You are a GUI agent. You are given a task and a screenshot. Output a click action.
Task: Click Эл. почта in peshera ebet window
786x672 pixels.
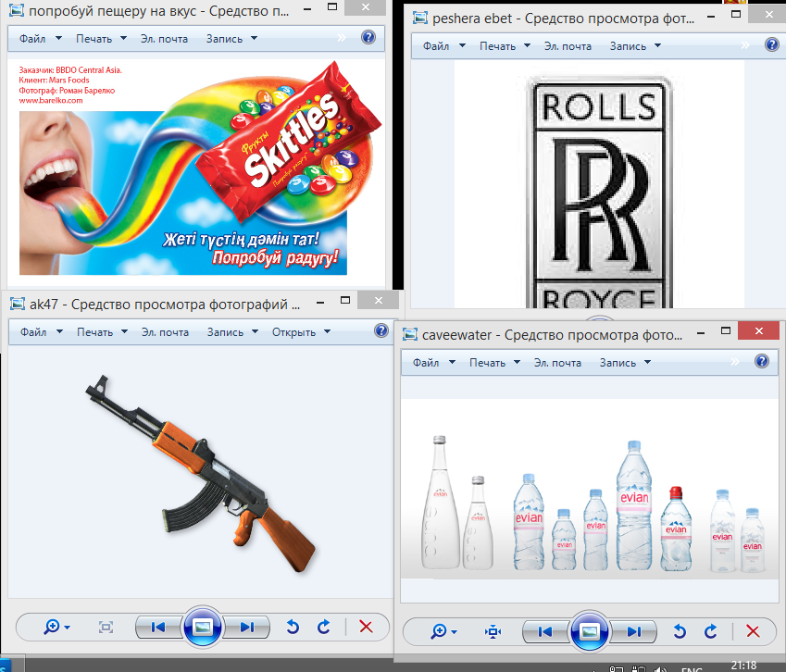[x=568, y=46]
